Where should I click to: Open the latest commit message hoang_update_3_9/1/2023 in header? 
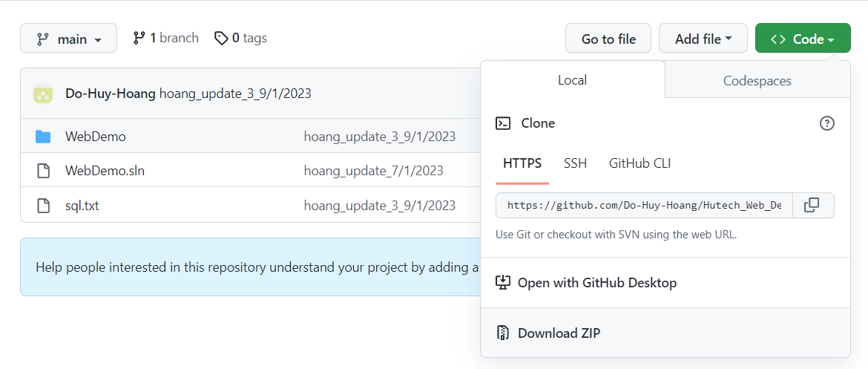point(235,94)
